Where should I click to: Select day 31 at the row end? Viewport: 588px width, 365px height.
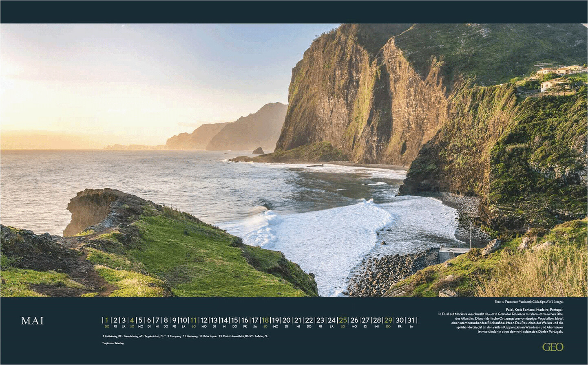(411, 321)
